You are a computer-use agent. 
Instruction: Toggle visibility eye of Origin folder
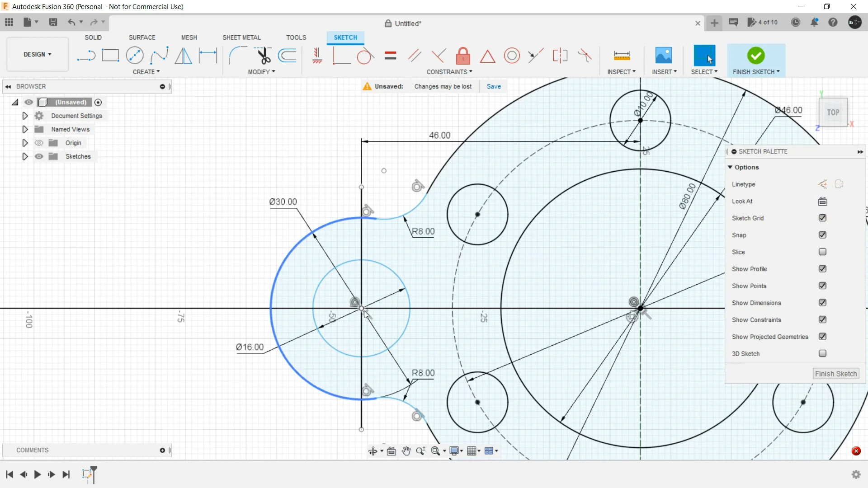(x=39, y=143)
